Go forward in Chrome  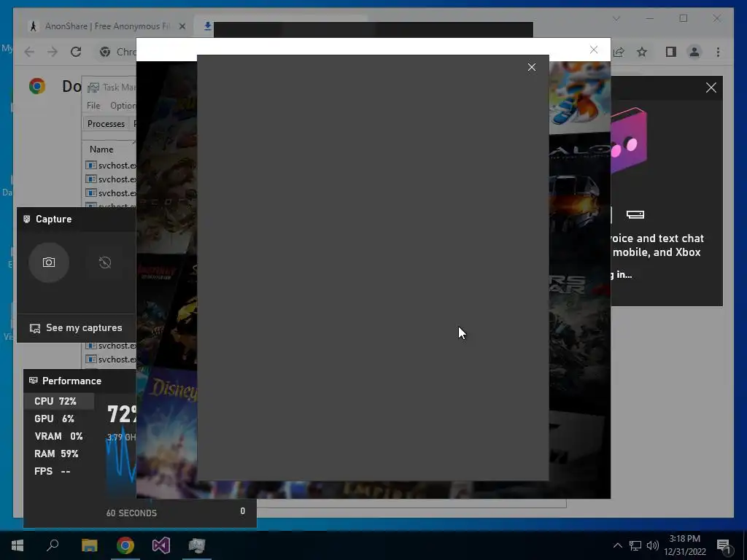(53, 52)
